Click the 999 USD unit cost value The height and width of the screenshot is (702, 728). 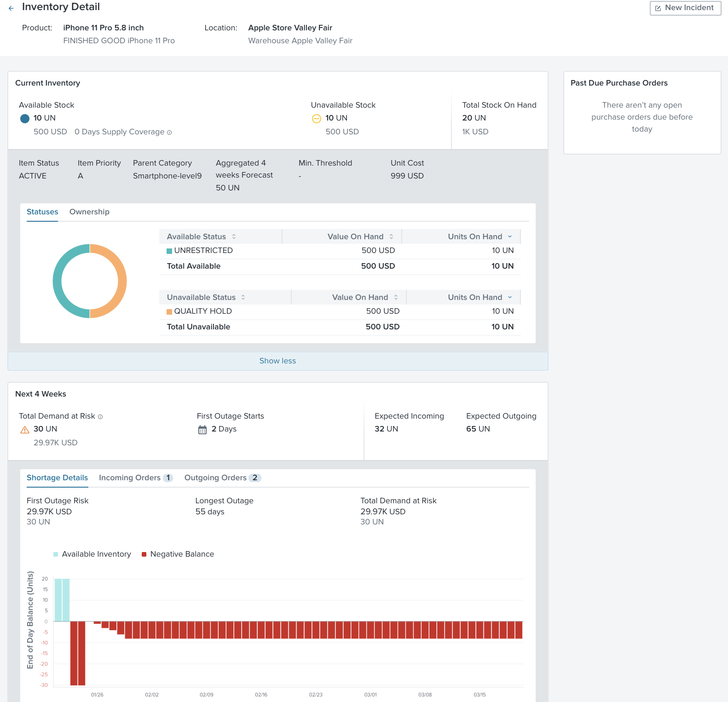click(x=407, y=176)
